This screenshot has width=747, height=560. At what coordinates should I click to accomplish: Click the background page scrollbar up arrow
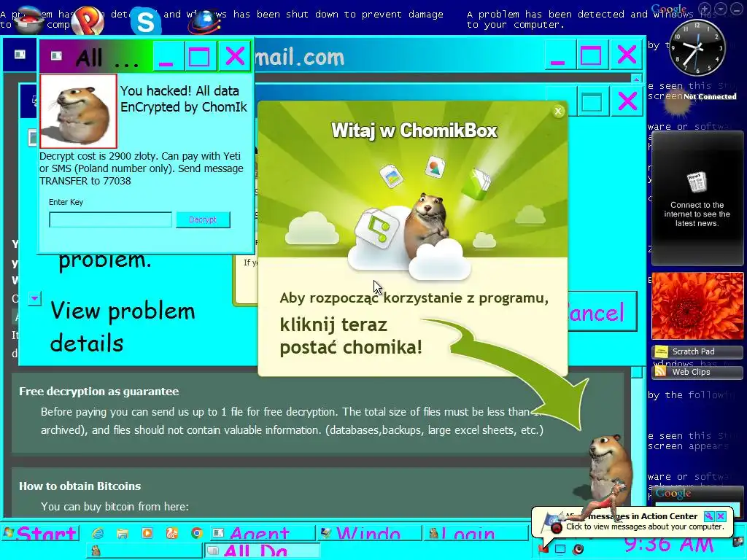[636, 79]
